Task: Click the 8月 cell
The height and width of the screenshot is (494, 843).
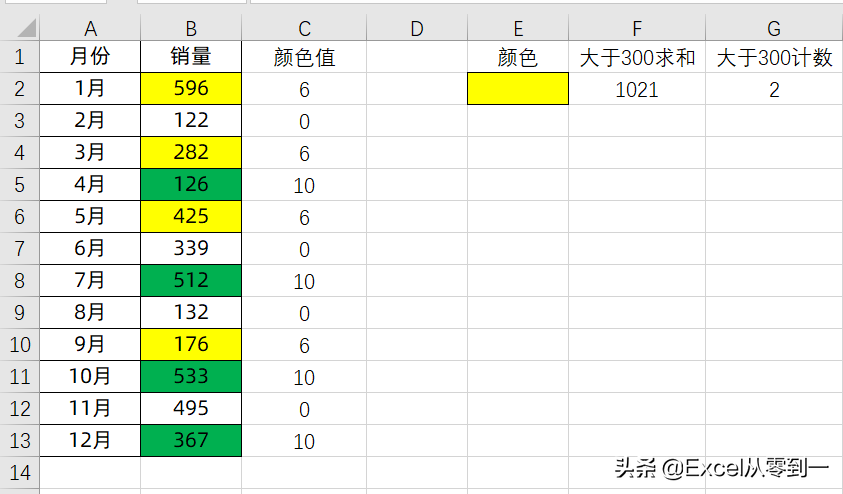Action: [x=90, y=313]
